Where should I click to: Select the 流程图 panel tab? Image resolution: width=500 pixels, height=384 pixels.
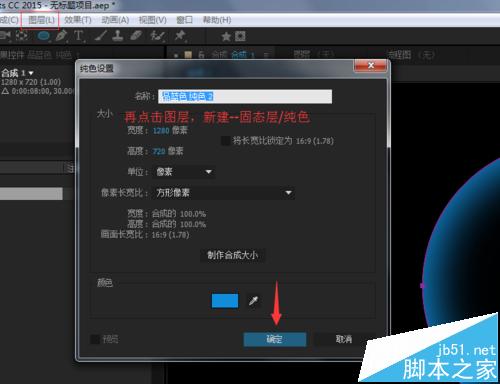(x=411, y=54)
